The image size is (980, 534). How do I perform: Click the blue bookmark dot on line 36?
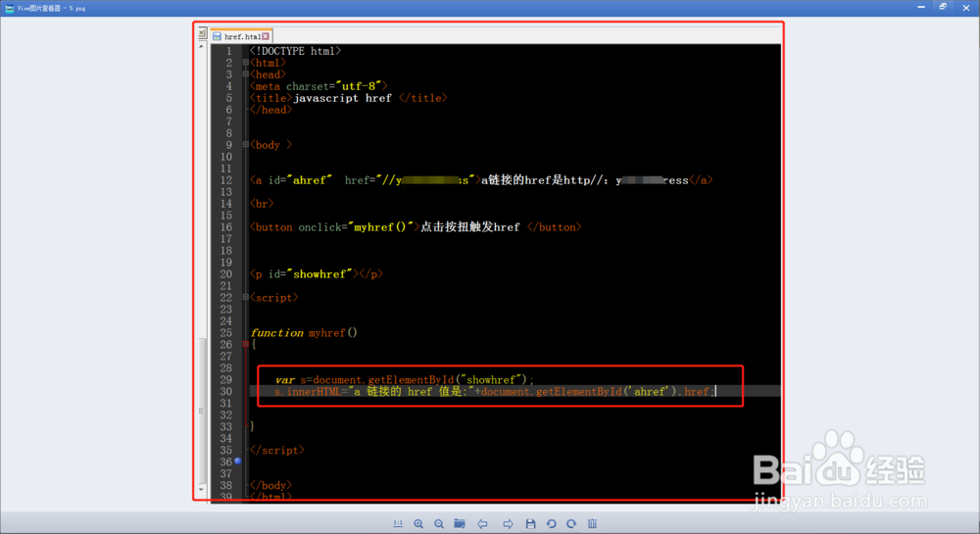[237, 461]
